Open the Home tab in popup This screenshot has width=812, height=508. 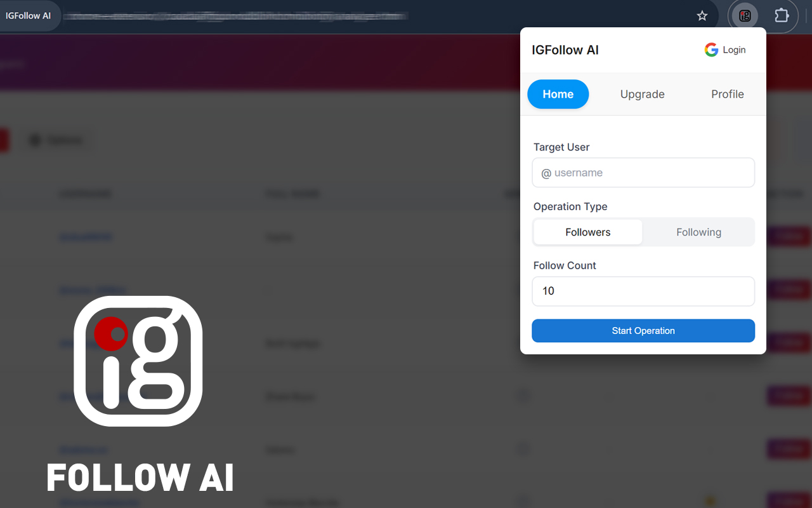(x=558, y=94)
